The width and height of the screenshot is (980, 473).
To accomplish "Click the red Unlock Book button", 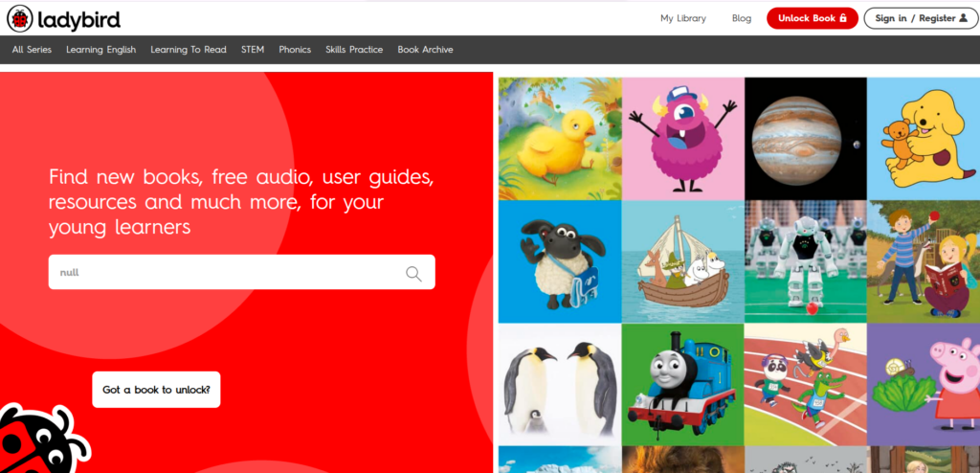I will click(813, 18).
